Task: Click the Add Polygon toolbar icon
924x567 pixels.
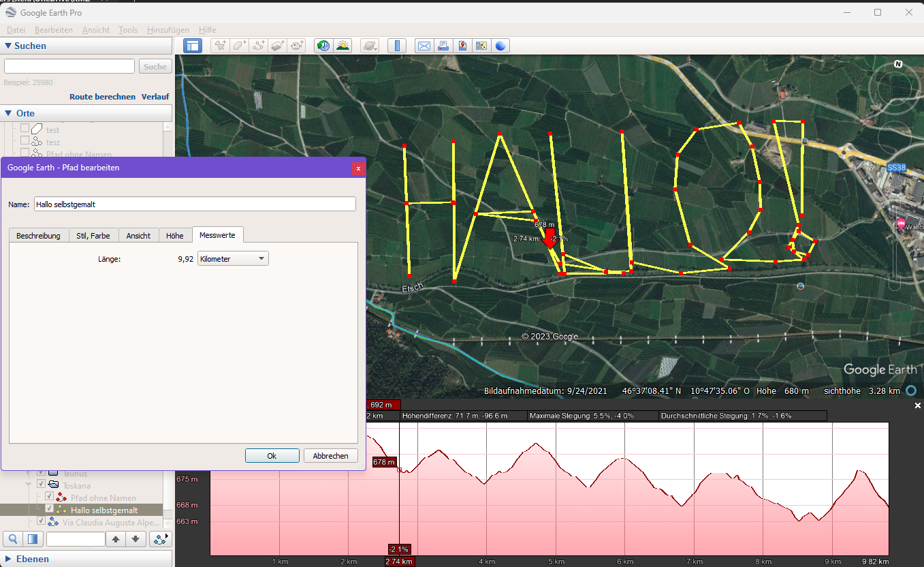Action: pos(239,46)
